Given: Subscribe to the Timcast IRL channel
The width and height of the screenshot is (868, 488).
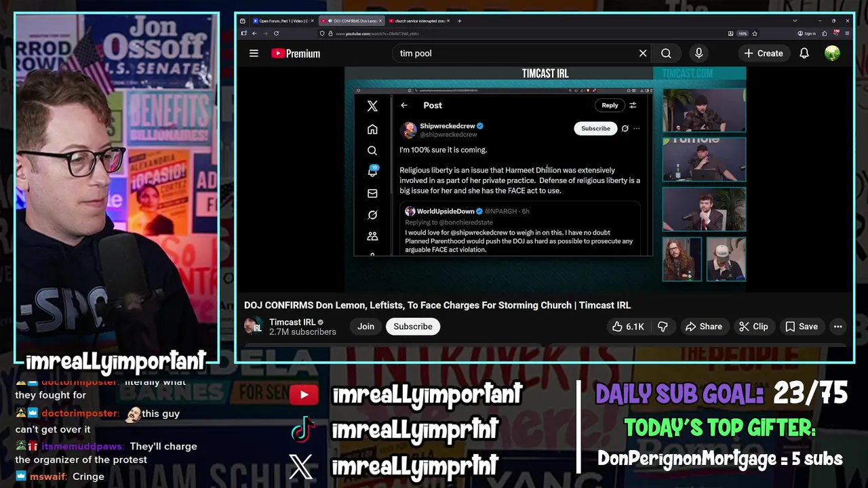Looking at the screenshot, I should [413, 327].
